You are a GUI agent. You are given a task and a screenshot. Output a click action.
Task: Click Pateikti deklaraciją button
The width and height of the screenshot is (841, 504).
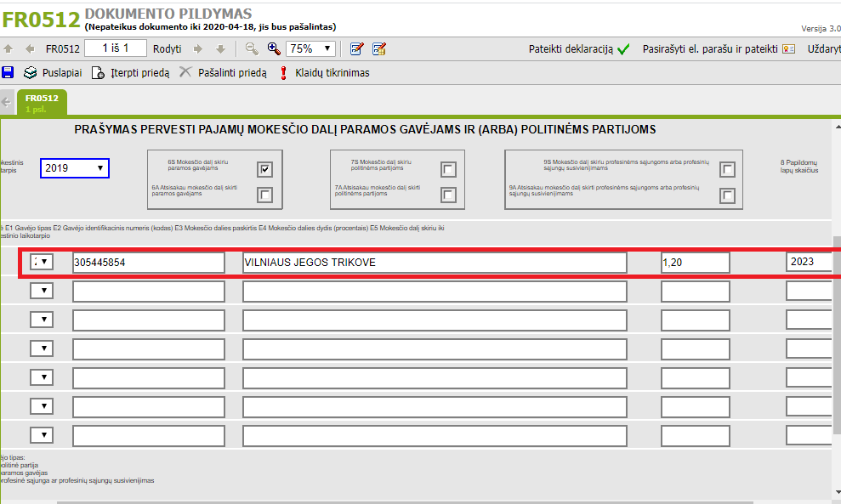(571, 48)
